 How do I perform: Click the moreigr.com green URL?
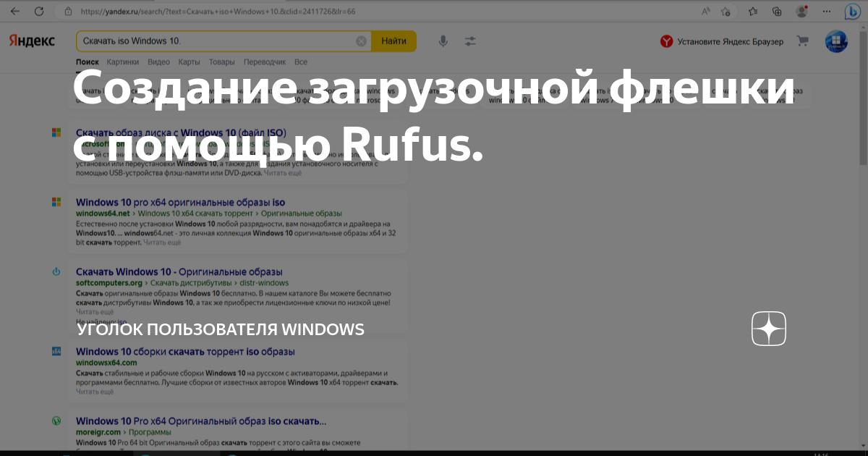tap(99, 432)
